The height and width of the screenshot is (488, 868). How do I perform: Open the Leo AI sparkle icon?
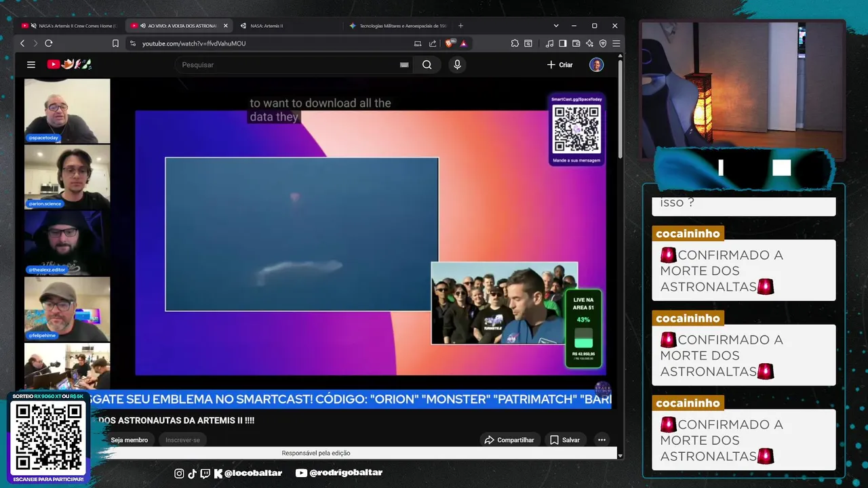pyautogui.click(x=589, y=43)
